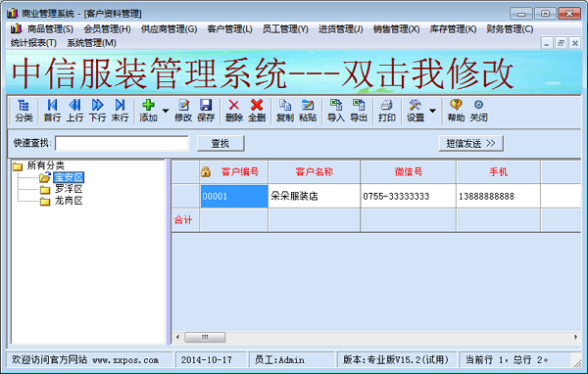This screenshot has height=374, width=588.
Task: Click the 查找 search button
Action: (220, 144)
